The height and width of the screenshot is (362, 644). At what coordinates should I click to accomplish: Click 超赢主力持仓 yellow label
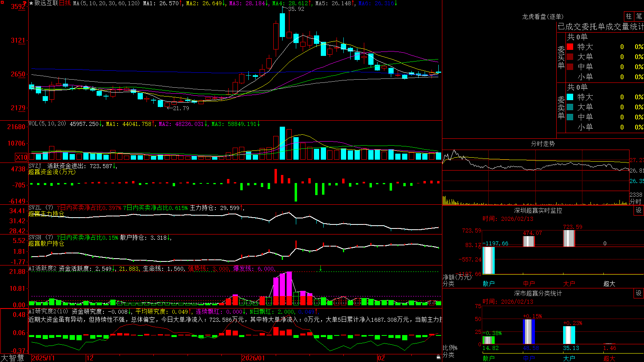pos(46,214)
